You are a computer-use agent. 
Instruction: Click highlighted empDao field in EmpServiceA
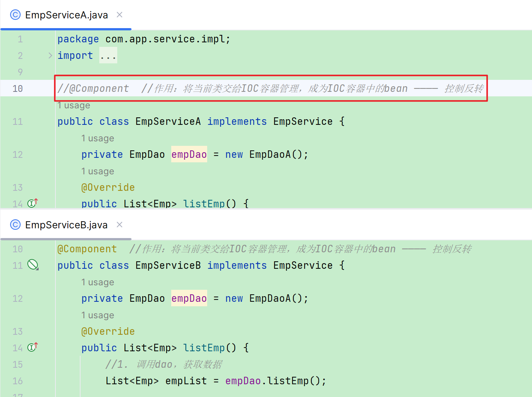pyautogui.click(x=189, y=154)
